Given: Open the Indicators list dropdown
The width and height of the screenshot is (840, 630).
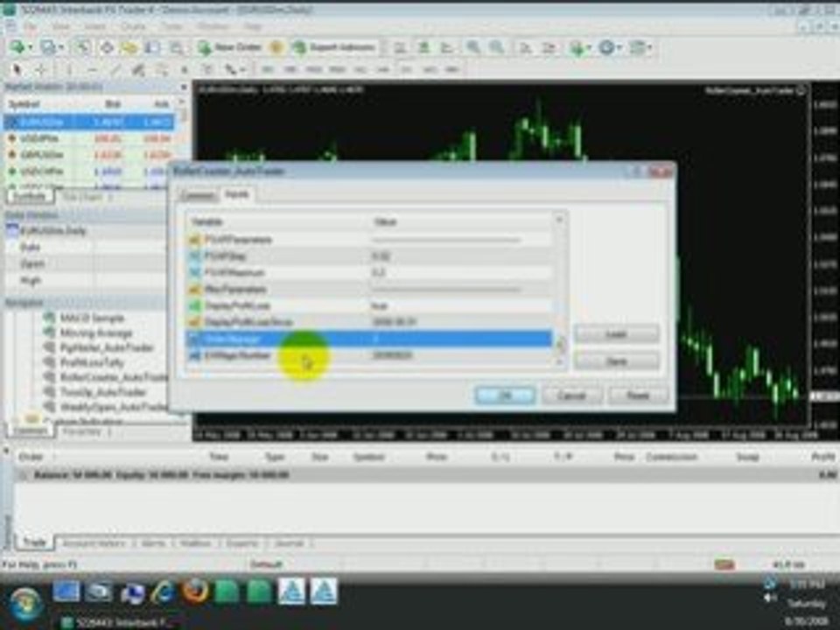Looking at the screenshot, I should point(580,47).
